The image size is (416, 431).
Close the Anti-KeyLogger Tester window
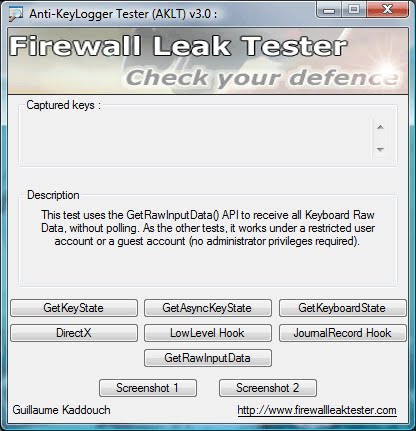(x=387, y=9)
